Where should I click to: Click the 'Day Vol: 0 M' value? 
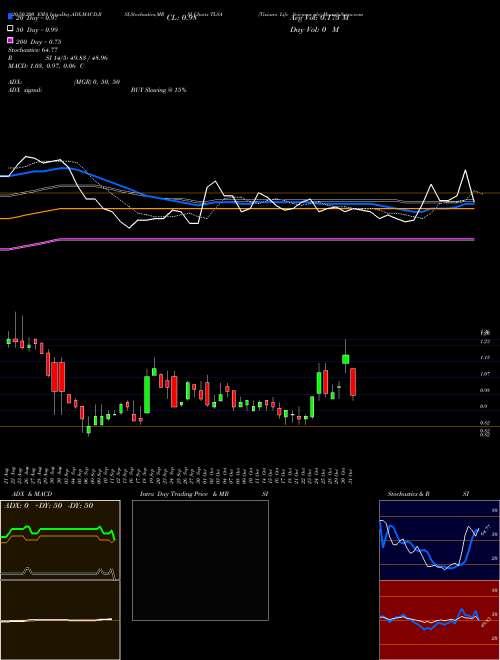pyautogui.click(x=314, y=30)
